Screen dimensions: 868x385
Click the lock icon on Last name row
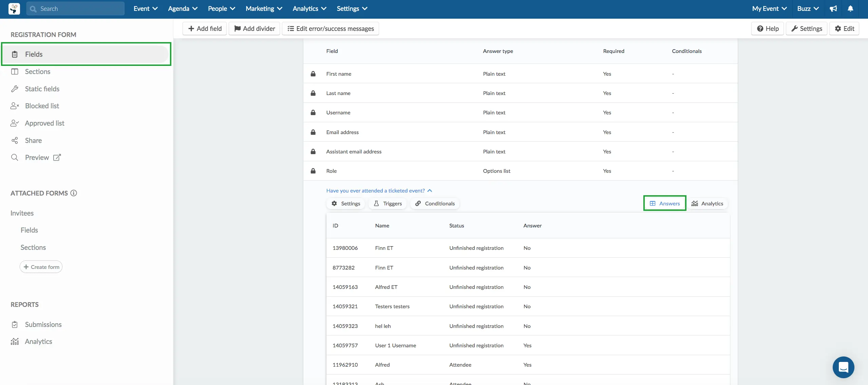(313, 93)
